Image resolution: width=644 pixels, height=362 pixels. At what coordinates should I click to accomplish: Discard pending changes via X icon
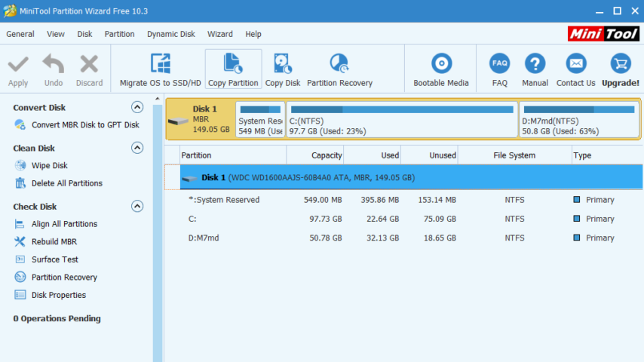coord(89,64)
